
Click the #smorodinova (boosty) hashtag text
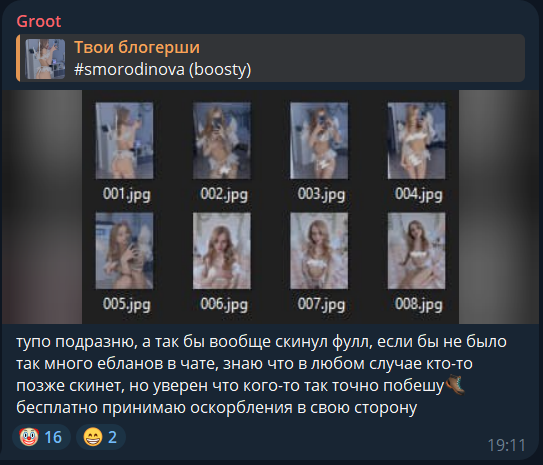pyautogui.click(x=162, y=69)
